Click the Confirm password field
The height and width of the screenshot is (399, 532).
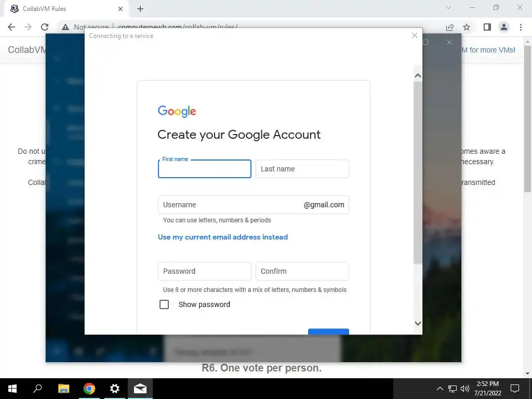[302, 271]
